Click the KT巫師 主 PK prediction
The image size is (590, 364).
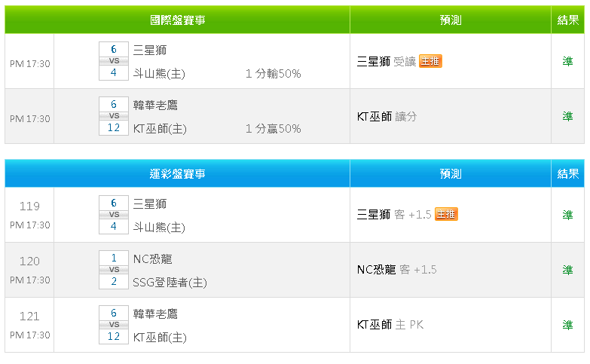point(390,324)
